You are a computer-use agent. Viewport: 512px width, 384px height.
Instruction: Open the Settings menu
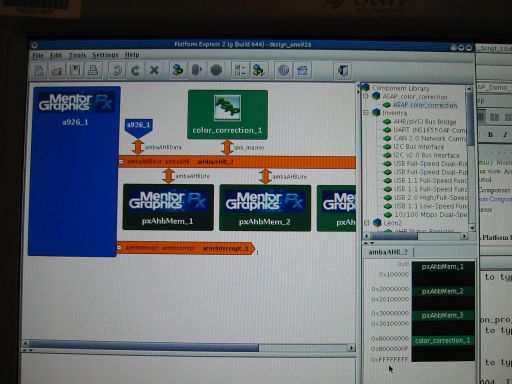[105, 55]
